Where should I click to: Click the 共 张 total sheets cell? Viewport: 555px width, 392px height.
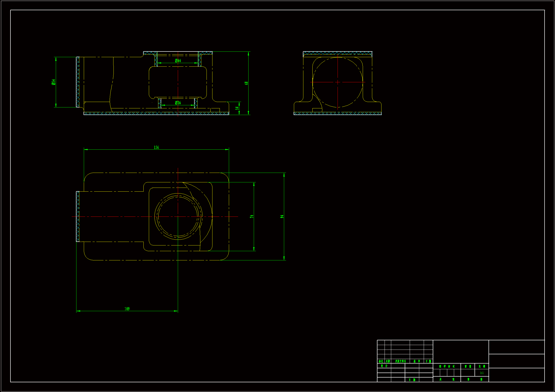tap(447, 379)
